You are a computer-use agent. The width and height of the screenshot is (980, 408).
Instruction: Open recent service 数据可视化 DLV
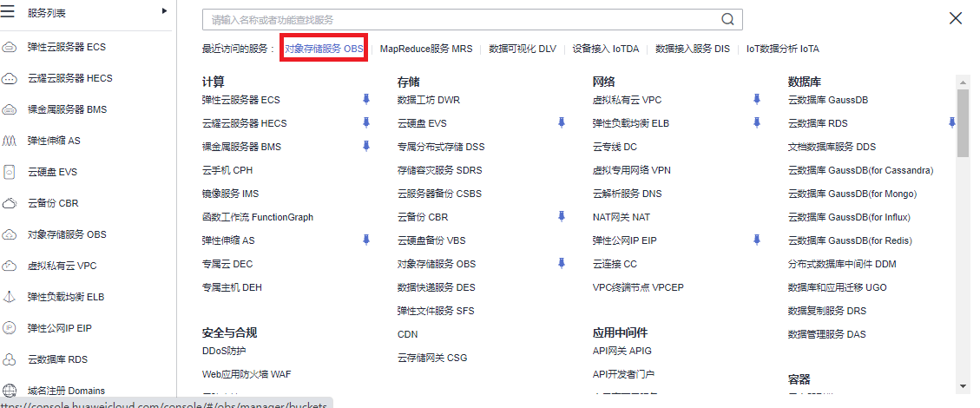523,49
